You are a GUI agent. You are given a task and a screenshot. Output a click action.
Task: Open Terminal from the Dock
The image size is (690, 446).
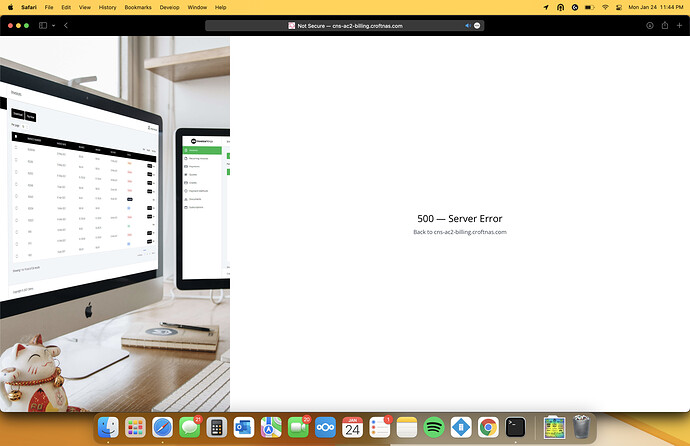[515, 427]
